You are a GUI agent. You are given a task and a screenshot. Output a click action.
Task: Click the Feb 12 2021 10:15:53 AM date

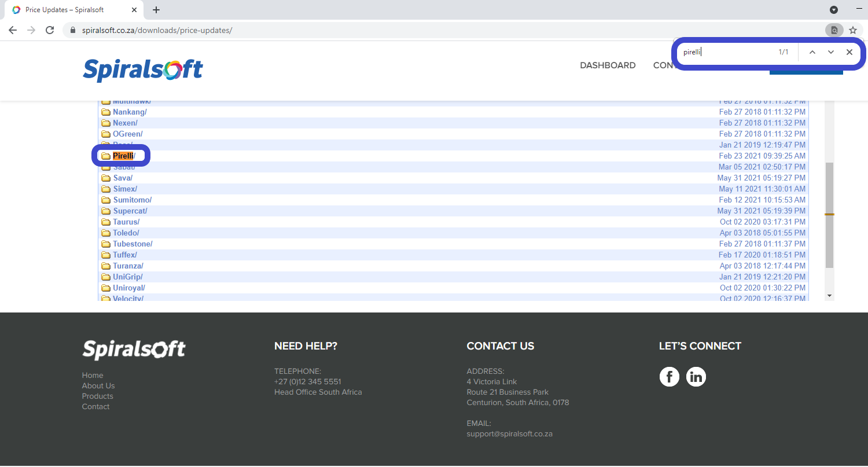click(762, 200)
